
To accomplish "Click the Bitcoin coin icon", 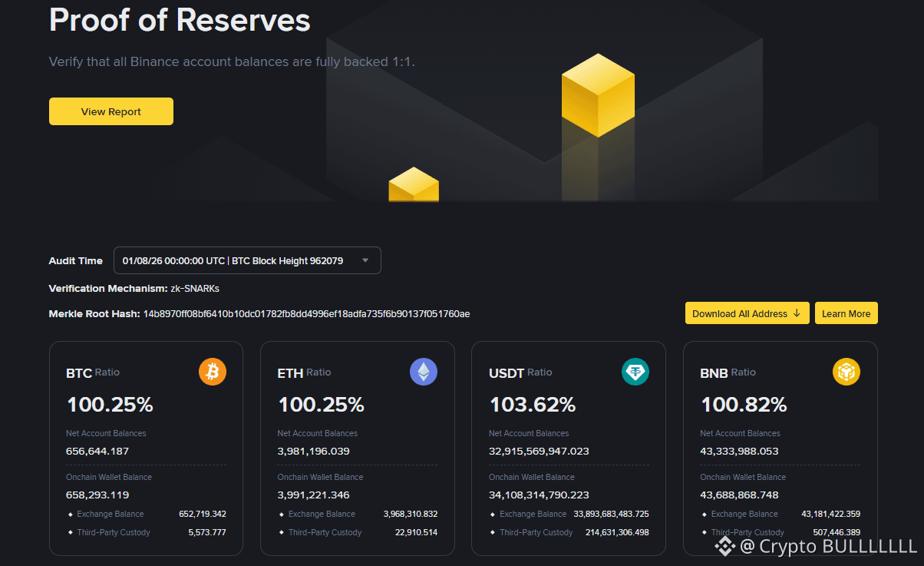I will 213,372.
